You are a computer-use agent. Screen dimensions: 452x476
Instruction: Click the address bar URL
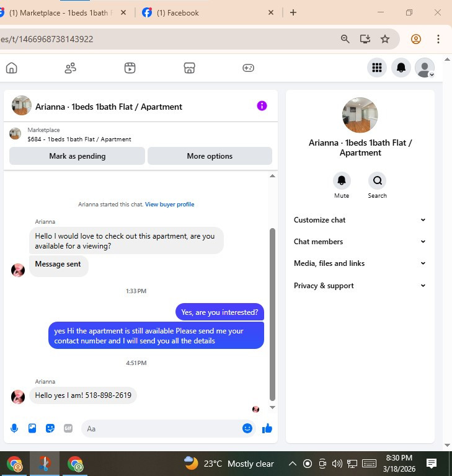point(47,39)
